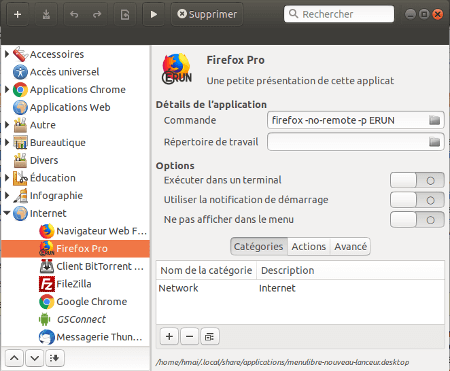Expand the Accessoires category arrow
Image resolution: width=450 pixels, height=371 pixels.
(x=7, y=54)
